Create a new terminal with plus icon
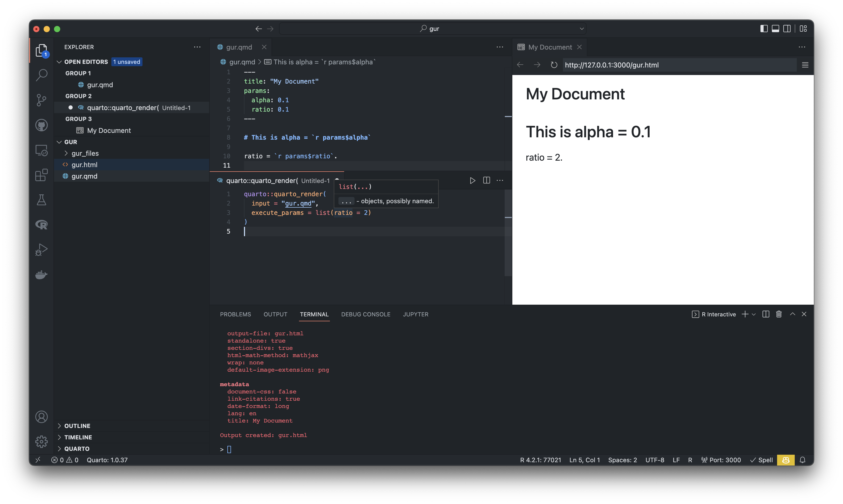Viewport: 843px width, 504px height. point(745,314)
